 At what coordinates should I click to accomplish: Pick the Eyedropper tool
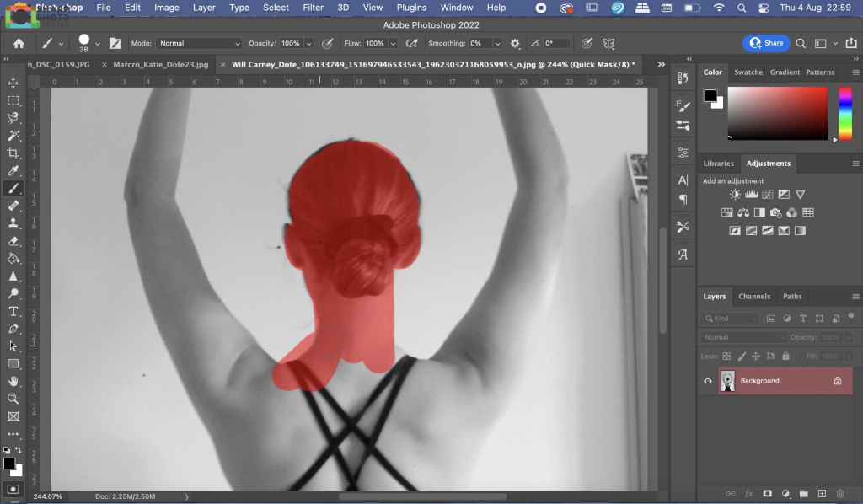[x=13, y=171]
